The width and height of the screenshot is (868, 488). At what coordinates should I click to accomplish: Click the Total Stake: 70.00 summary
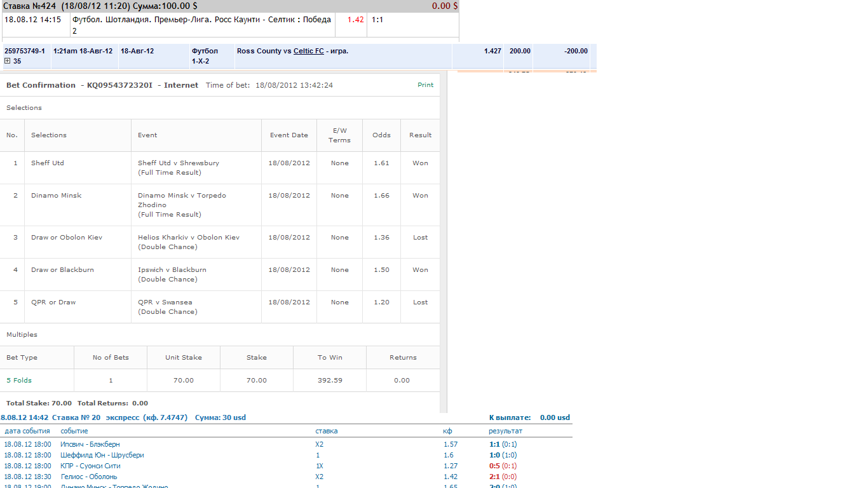coord(39,403)
